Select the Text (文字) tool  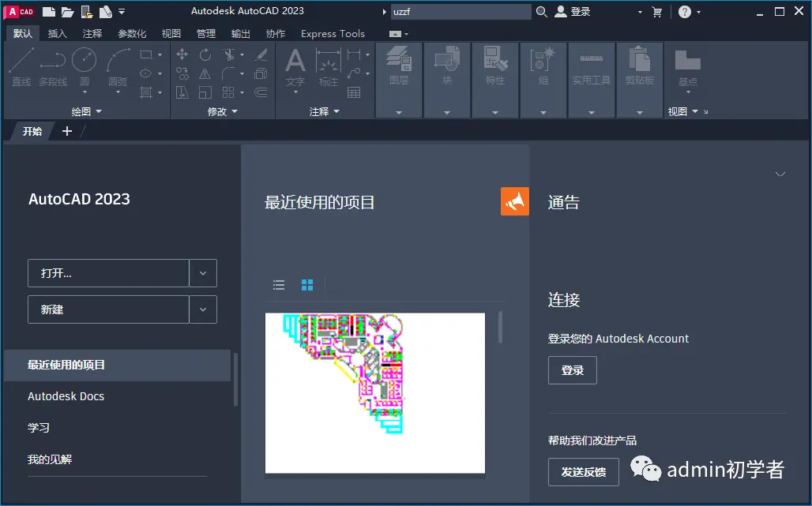(x=295, y=69)
